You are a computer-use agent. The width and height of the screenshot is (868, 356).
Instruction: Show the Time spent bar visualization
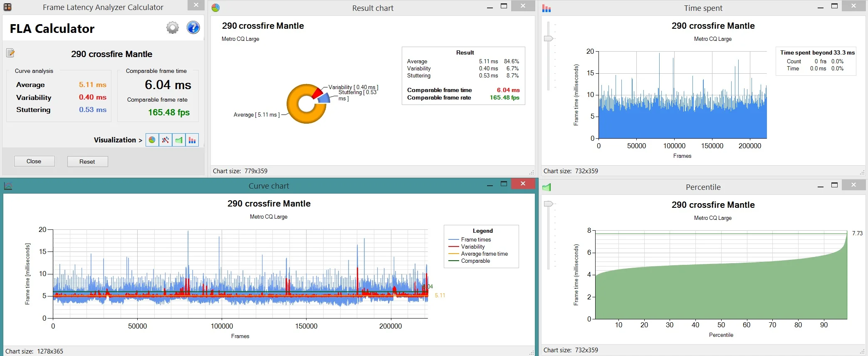pyautogui.click(x=192, y=140)
